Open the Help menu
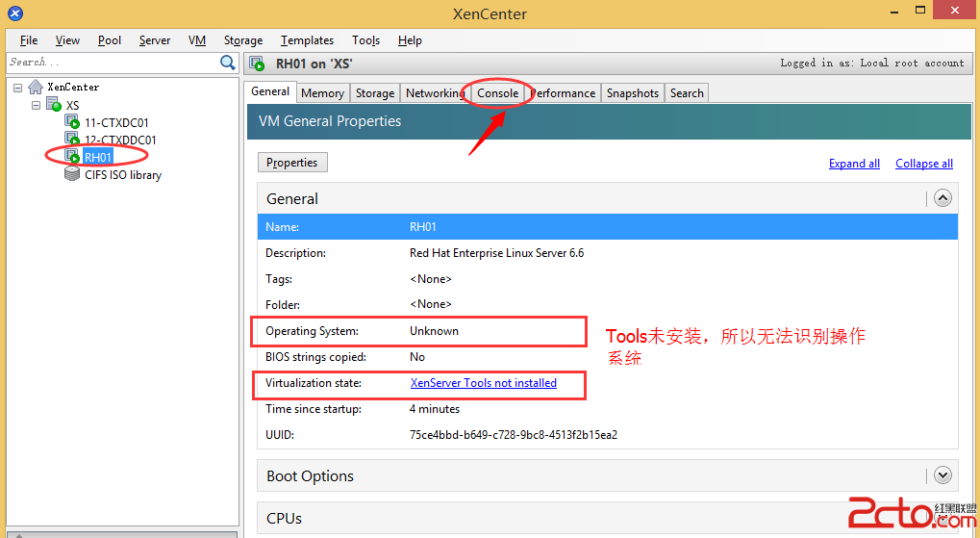 [x=410, y=40]
